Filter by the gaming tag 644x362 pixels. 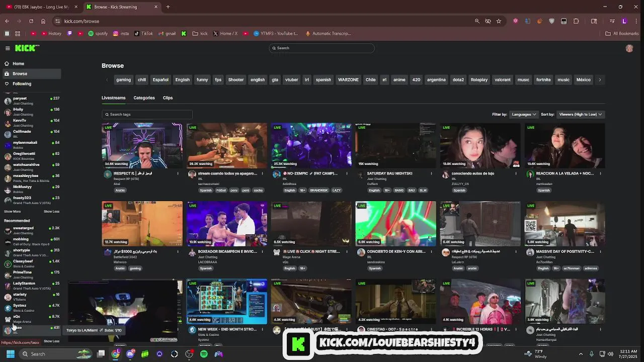pyautogui.click(x=123, y=79)
